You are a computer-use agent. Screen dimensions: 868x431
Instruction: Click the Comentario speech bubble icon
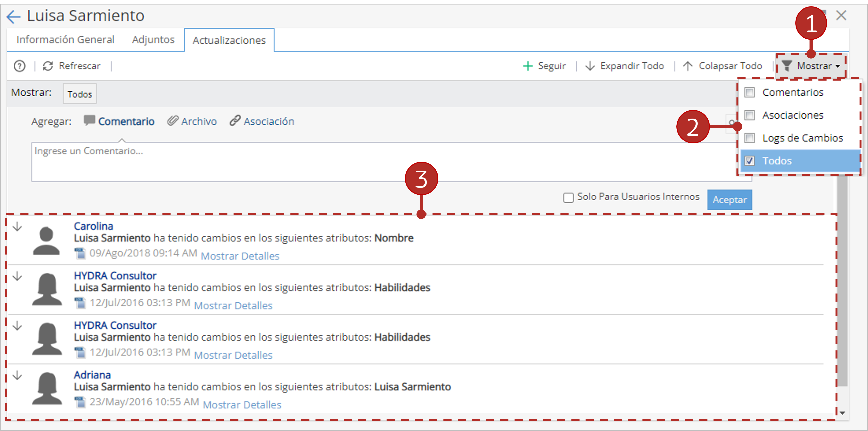pos(89,120)
